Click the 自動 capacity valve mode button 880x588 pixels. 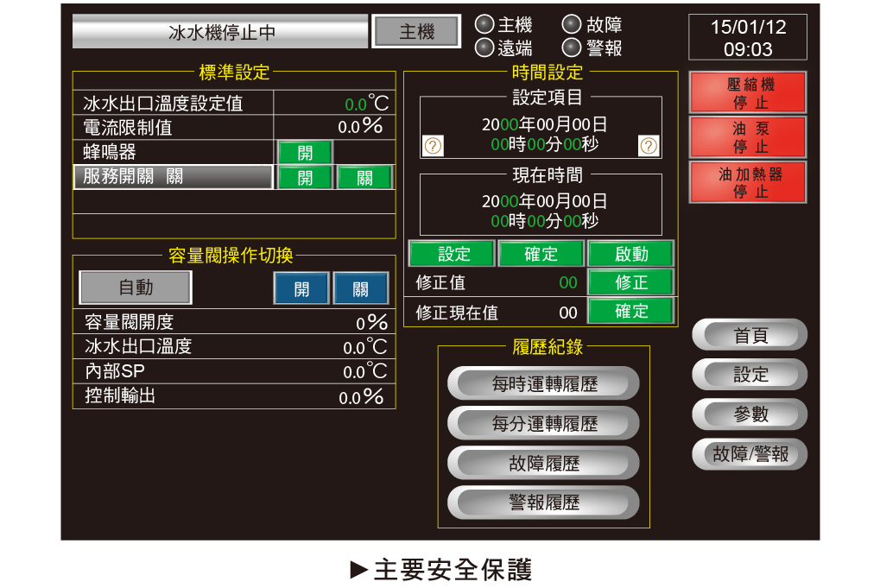pos(136,288)
